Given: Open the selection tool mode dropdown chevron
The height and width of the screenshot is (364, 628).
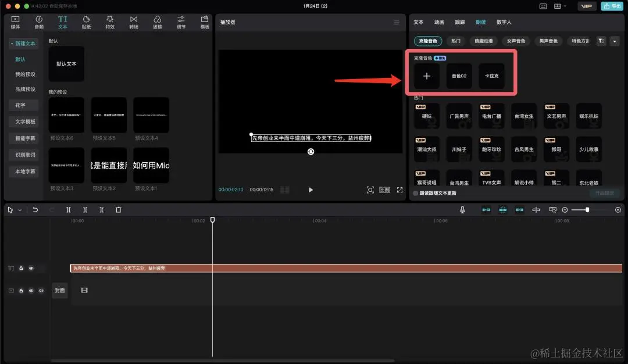Looking at the screenshot, I should tap(20, 210).
